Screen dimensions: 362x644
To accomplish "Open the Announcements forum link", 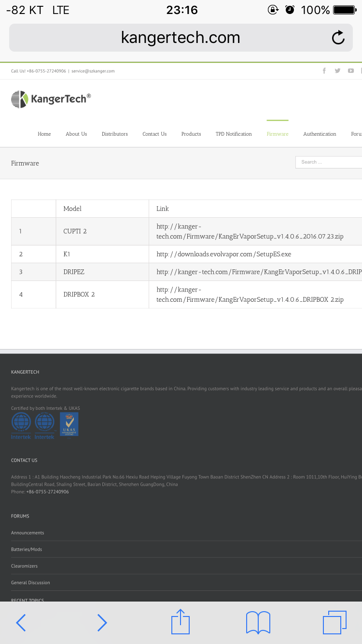I will pos(28,532).
